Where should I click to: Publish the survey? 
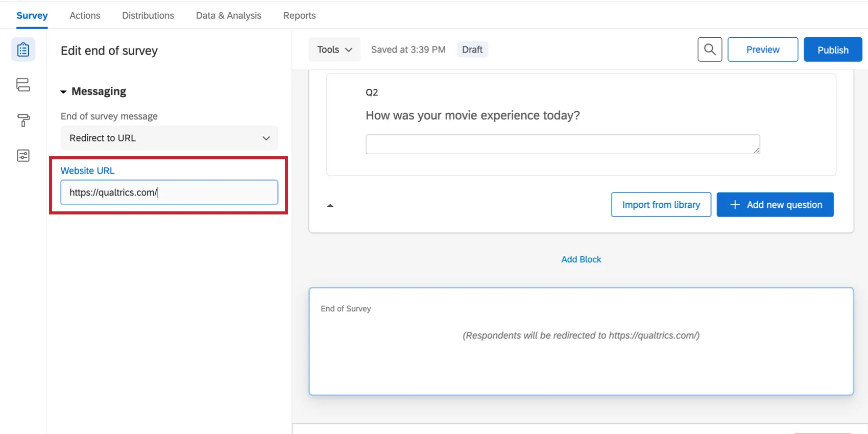pos(833,50)
